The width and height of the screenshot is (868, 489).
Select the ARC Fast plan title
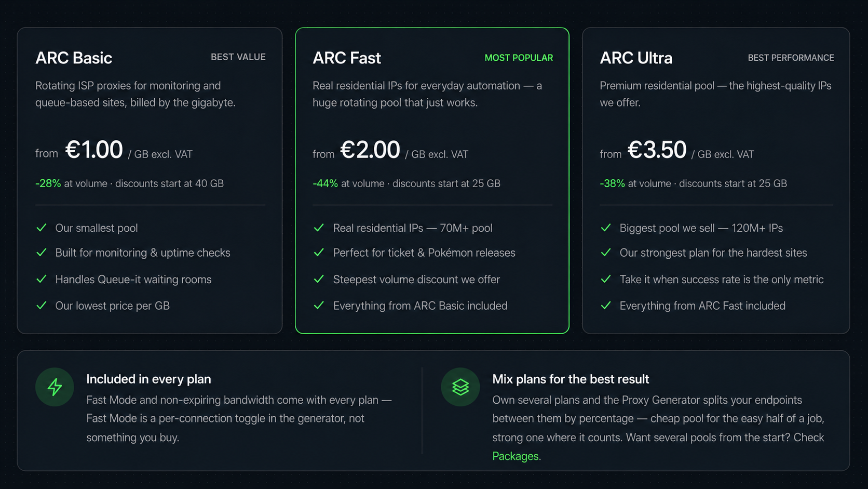click(347, 58)
